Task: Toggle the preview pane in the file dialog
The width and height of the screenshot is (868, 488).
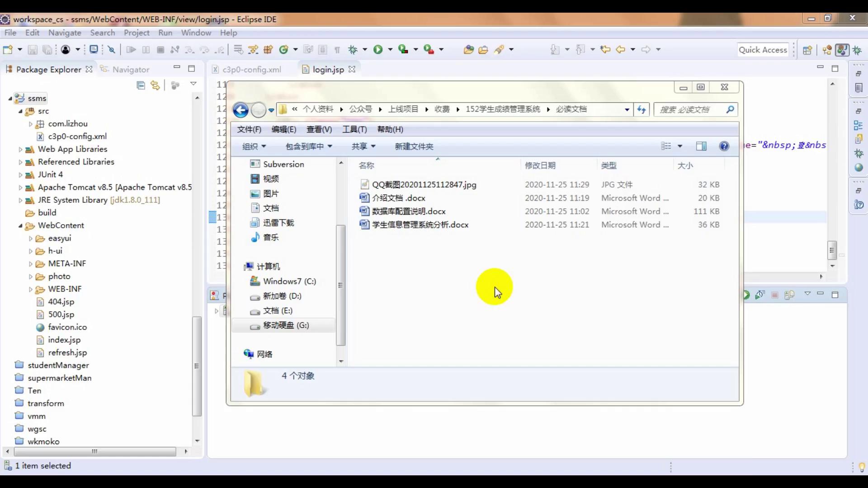Action: [701, 146]
